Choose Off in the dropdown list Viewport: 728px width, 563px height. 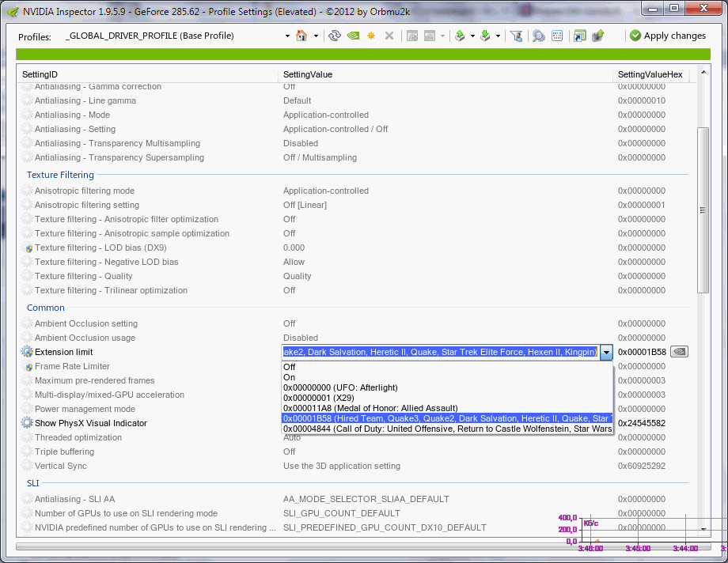point(447,367)
